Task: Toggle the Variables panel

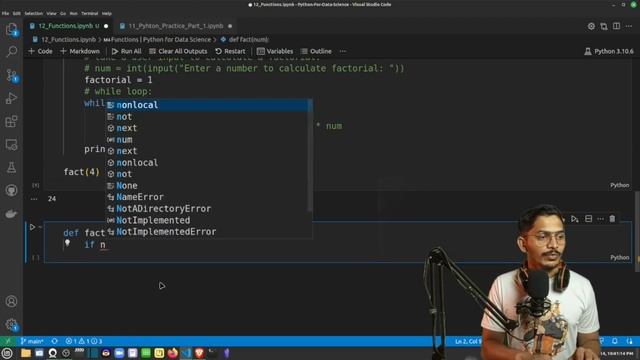Action: tap(275, 51)
